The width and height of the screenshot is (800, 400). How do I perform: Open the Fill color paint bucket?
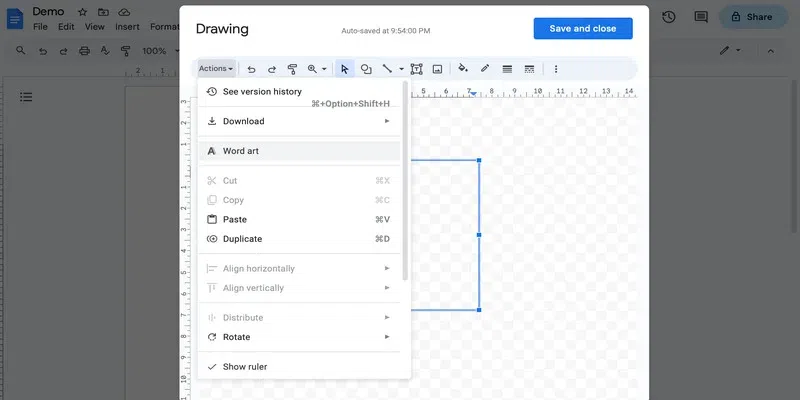point(463,68)
